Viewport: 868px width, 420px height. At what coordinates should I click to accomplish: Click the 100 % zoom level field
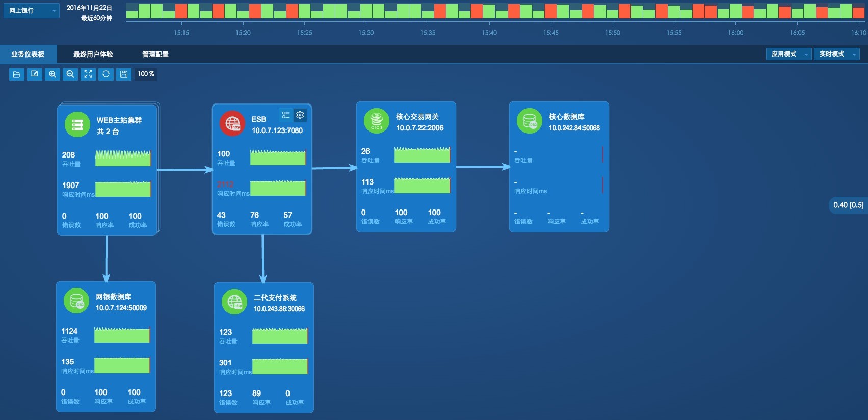pos(146,74)
